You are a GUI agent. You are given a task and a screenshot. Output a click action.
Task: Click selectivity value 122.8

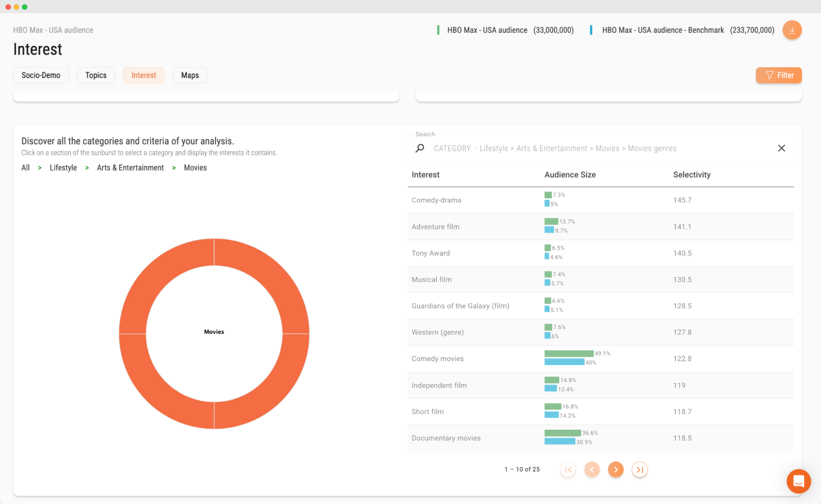click(x=682, y=359)
